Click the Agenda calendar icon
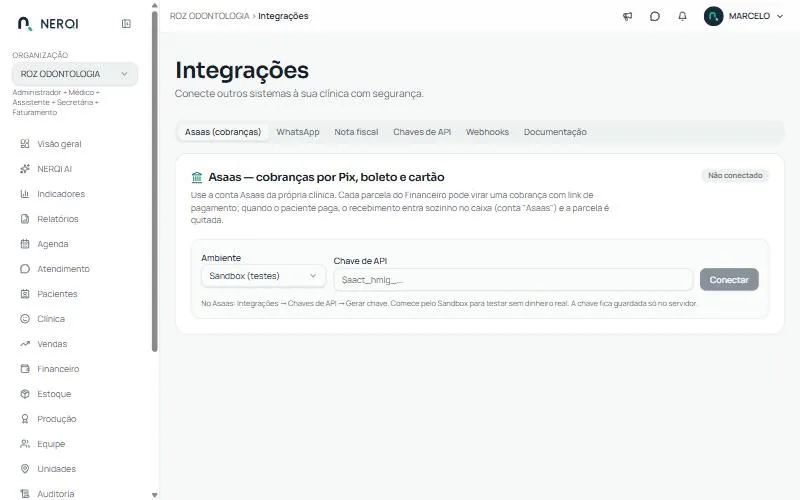800x500 pixels. (x=24, y=244)
